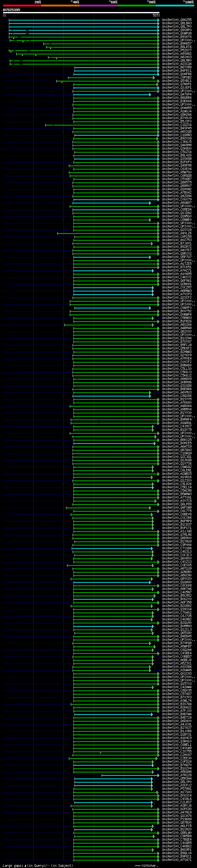197x868 pixels.
Task: Select the UniRef100_A7TXA1 label
Action: coord(177,497)
